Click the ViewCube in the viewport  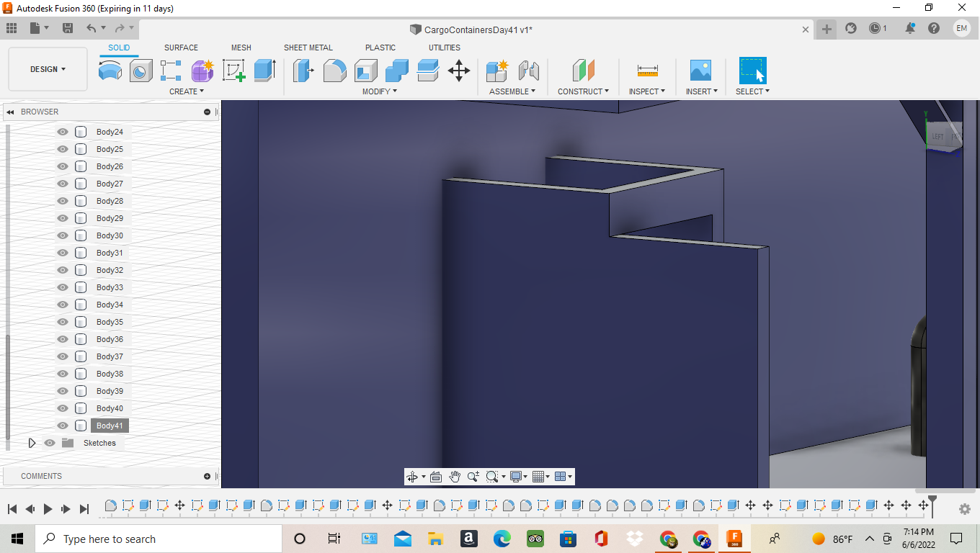click(x=945, y=135)
